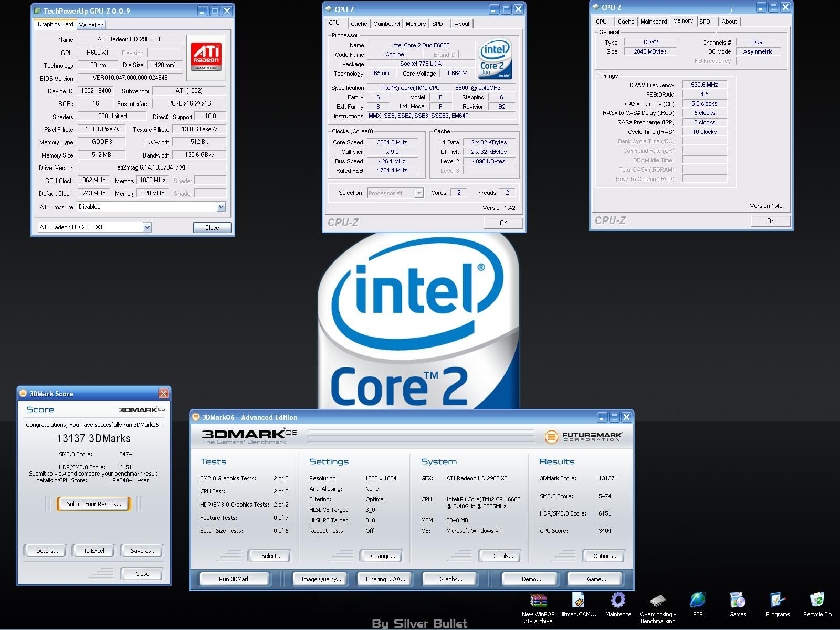Click OK in the middle CPU-Z window
The width and height of the screenshot is (840, 630).
point(503,223)
